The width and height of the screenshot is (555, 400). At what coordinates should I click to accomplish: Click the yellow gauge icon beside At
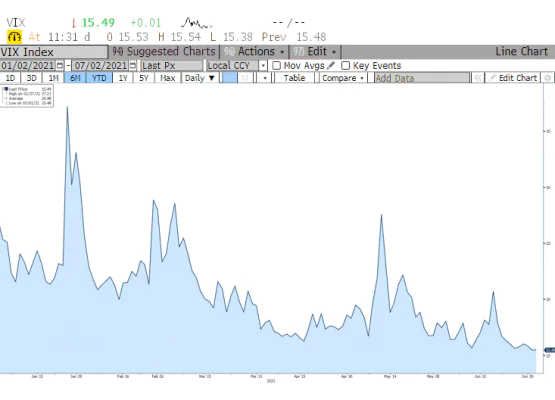15,37
